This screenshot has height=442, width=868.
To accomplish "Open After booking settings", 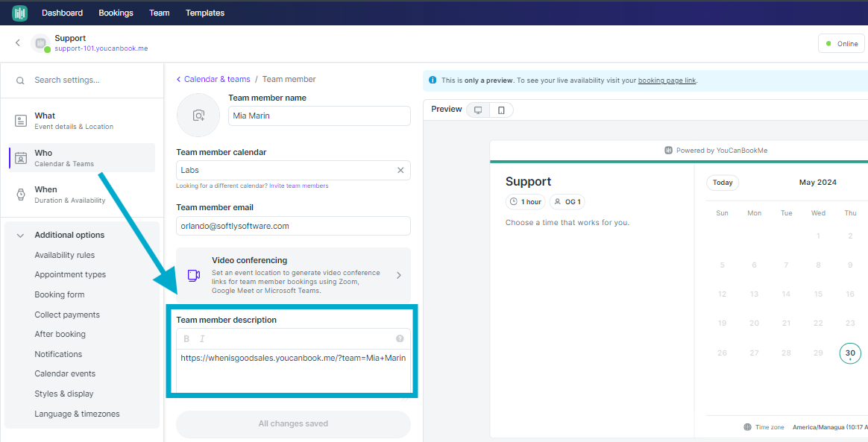I will 60,334.
